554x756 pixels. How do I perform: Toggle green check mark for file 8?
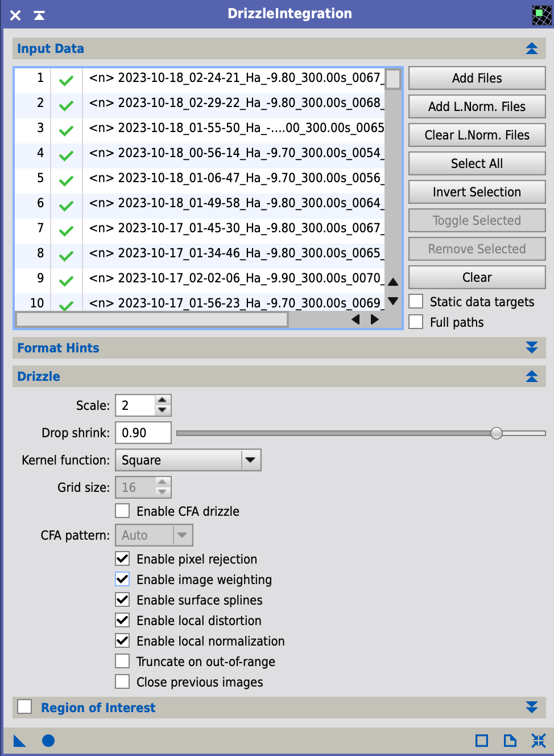(67, 256)
